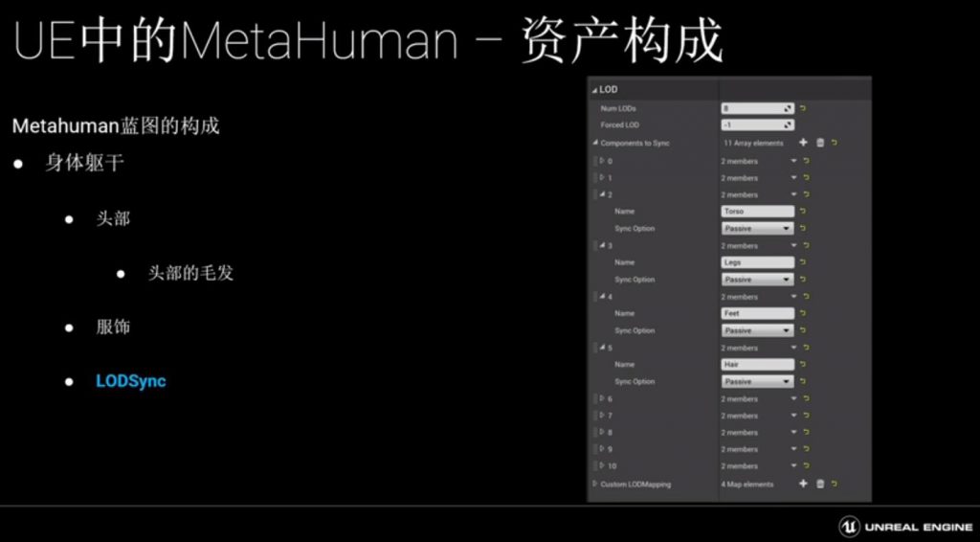Image resolution: width=980 pixels, height=542 pixels.
Task: Select the '11 Array elements' text
Action: point(753,143)
